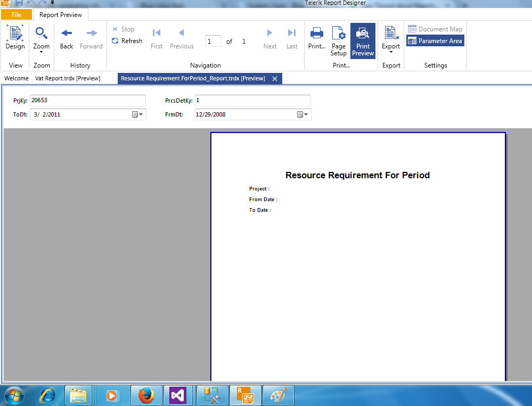Switch to Vat Report.trdx preview tab

click(x=68, y=78)
